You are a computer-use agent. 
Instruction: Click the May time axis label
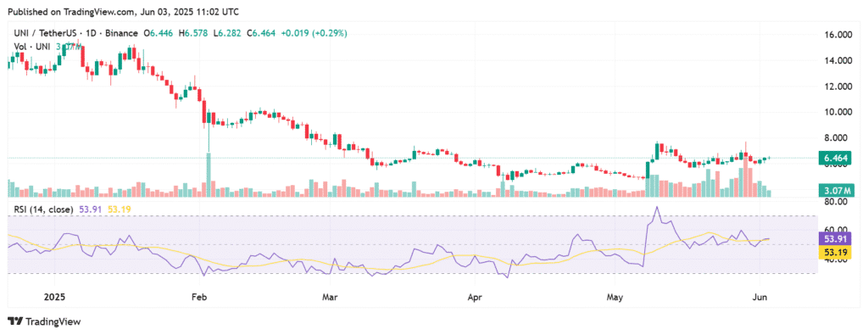615,297
